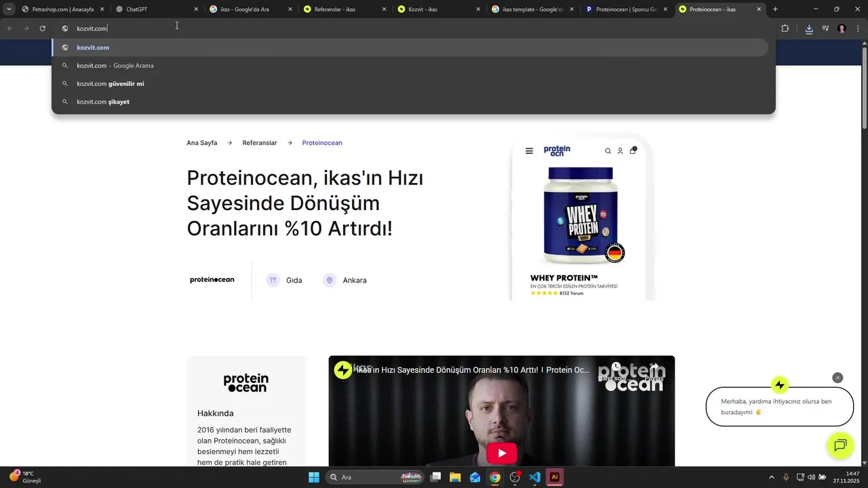This screenshot has height=488, width=868.
Task: Click the address bar containing kozvit.com
Action: (x=414, y=28)
